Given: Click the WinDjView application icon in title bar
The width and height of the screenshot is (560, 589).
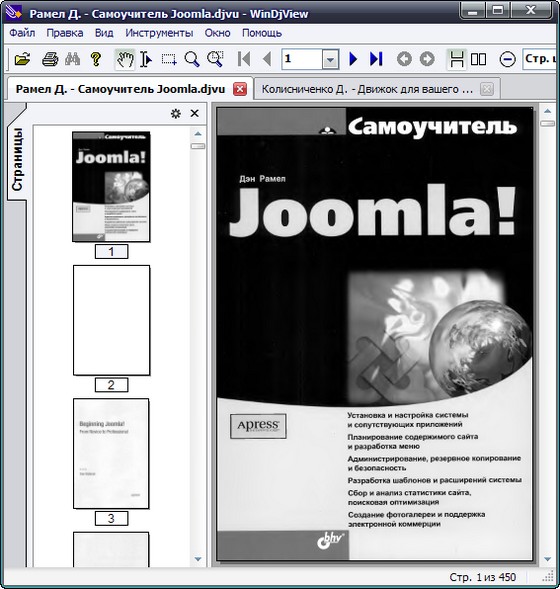Looking at the screenshot, I should coord(14,13).
